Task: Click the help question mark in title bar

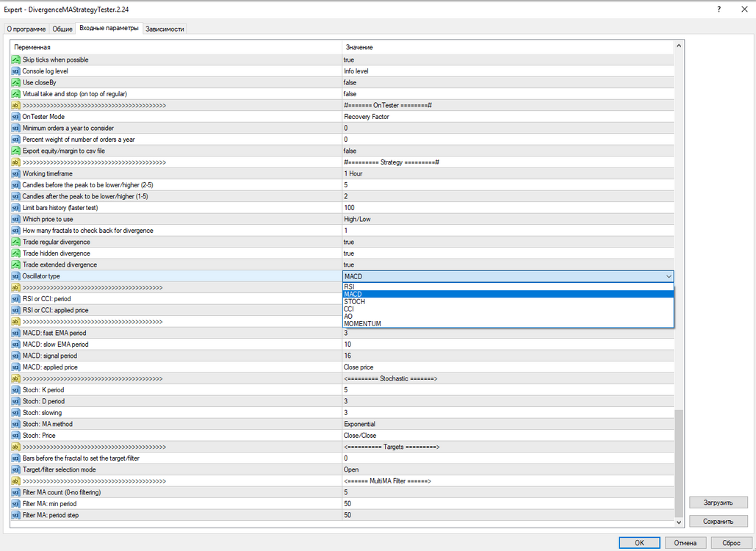Action: (719, 9)
